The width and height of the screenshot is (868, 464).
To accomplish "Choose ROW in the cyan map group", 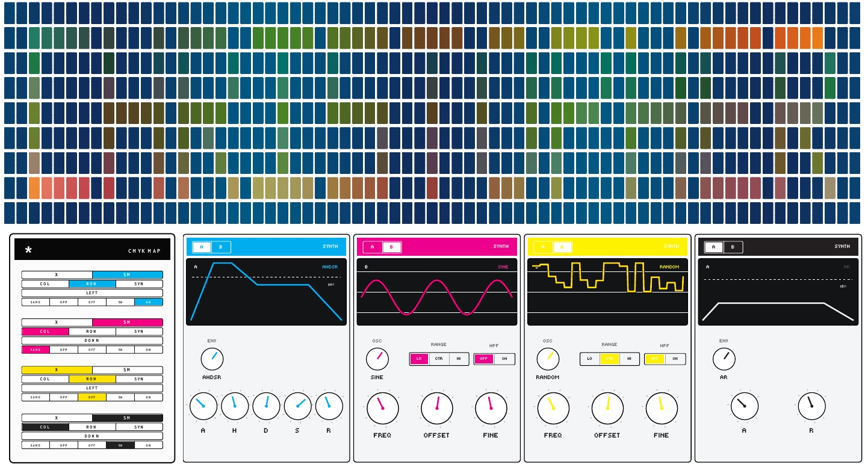I will pos(92,283).
